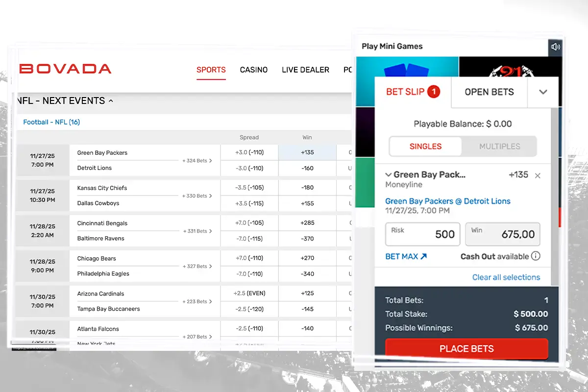This screenshot has width=588, height=392.
Task: Remove the Green Bay Packers bet with the X
Action: (x=537, y=175)
